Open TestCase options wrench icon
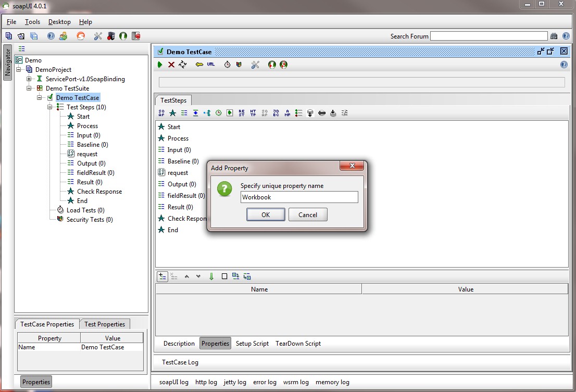This screenshot has width=576, height=392. (255, 65)
